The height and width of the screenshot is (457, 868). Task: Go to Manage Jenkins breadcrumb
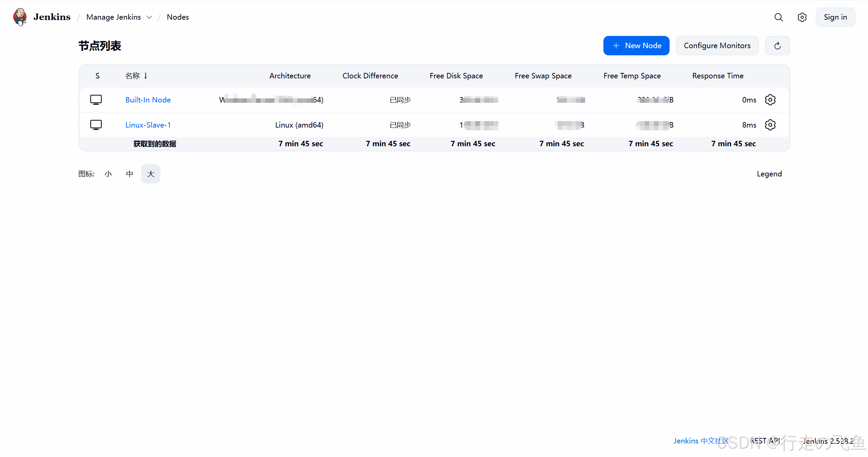pyautogui.click(x=114, y=17)
